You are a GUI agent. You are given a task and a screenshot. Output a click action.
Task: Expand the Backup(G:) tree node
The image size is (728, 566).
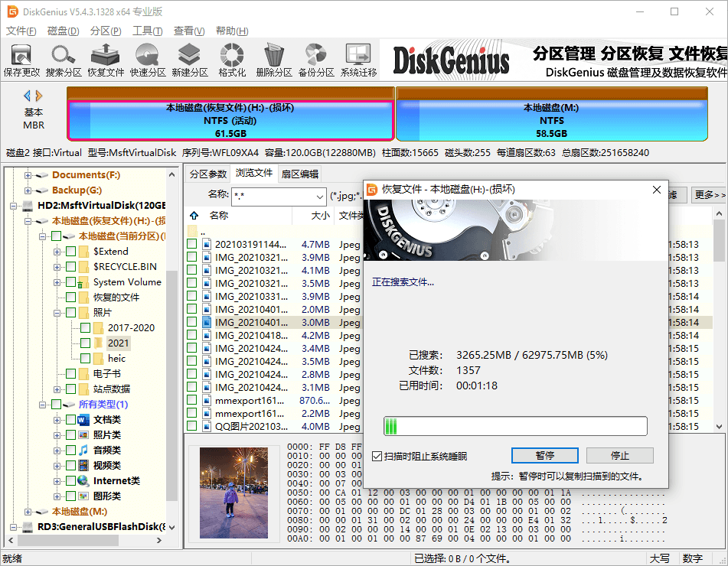(x=28, y=190)
